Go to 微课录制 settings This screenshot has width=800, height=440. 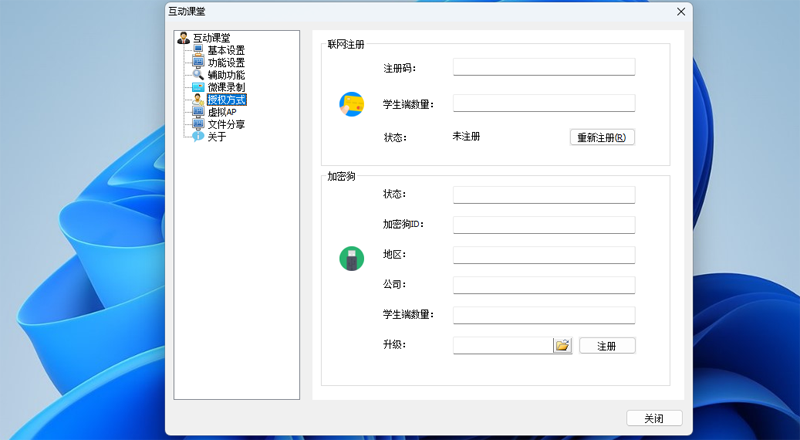click(x=226, y=87)
